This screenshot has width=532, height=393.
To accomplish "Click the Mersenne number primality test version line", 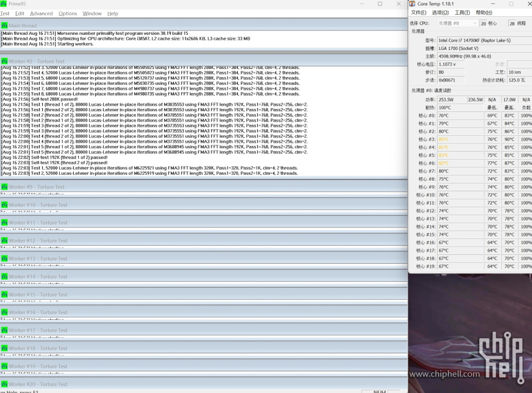I will click(x=94, y=33).
